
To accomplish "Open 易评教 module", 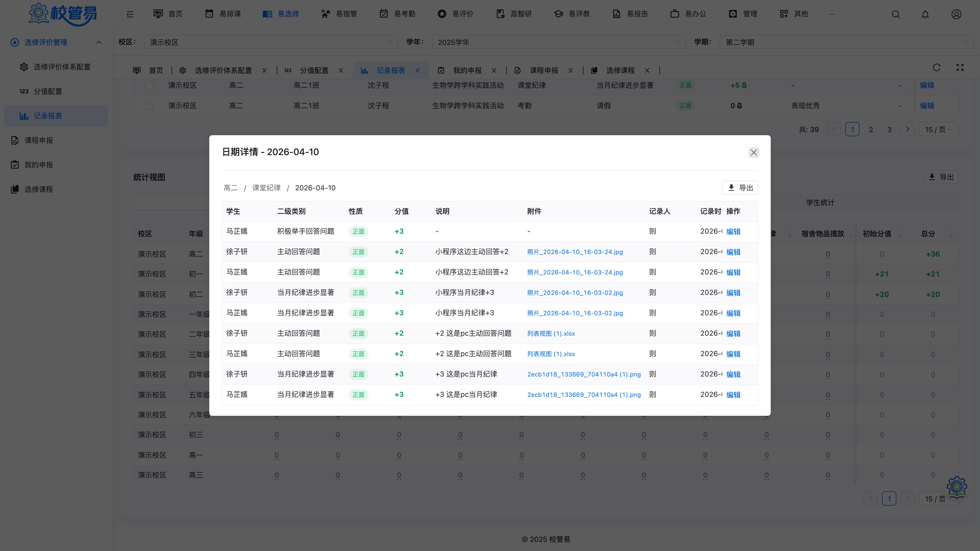I will 572,14.
